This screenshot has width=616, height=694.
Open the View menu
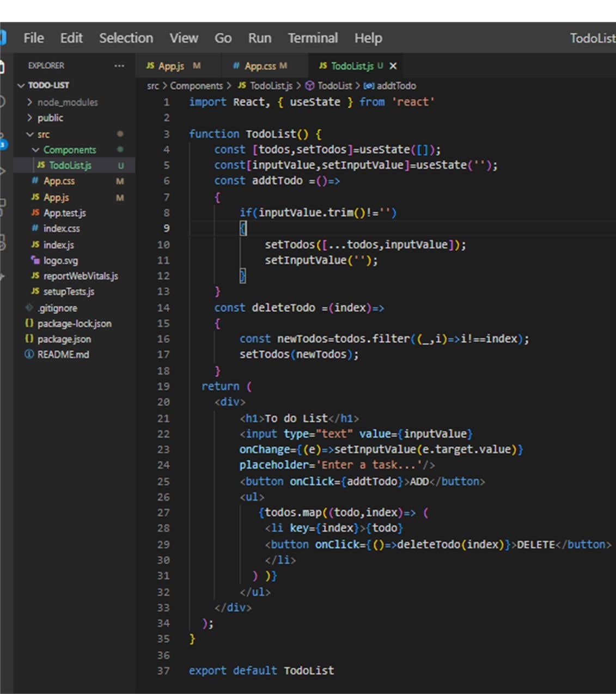[184, 38]
